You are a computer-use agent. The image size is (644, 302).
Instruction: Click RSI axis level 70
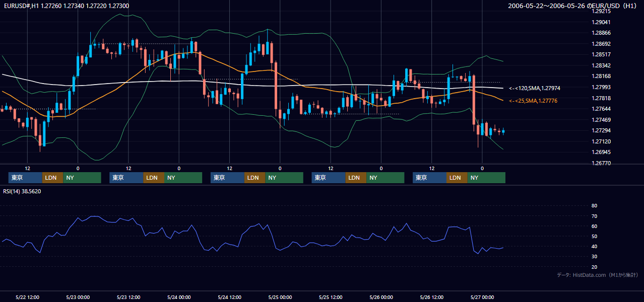click(x=594, y=216)
